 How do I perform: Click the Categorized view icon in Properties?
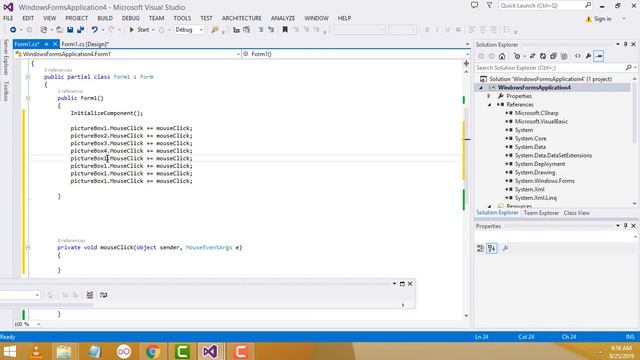click(480, 248)
